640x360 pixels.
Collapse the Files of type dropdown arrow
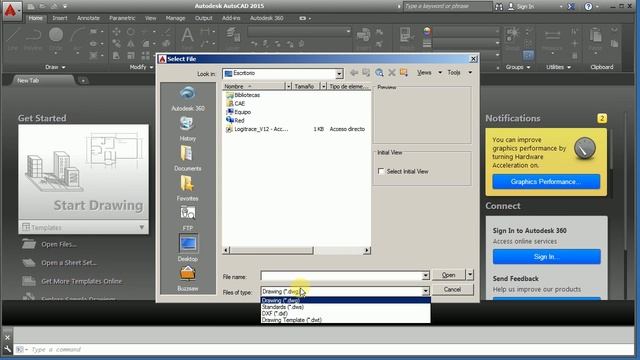coord(425,291)
